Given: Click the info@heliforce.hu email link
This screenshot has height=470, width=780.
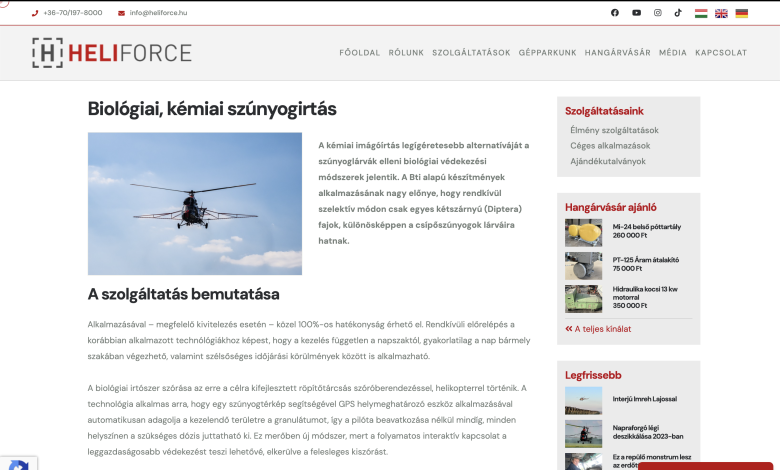Looking at the screenshot, I should pyautogui.click(x=158, y=13).
